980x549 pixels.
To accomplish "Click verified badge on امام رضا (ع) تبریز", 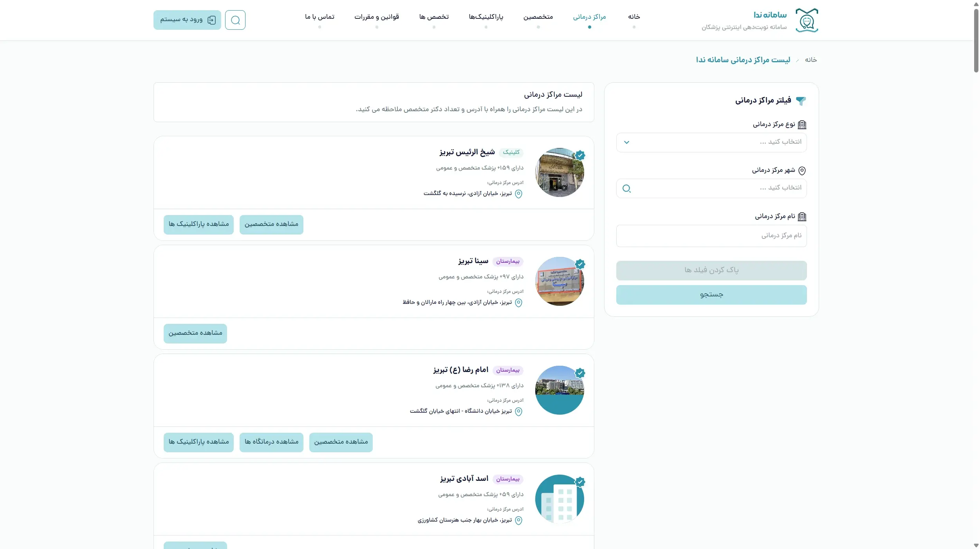I will point(580,373).
